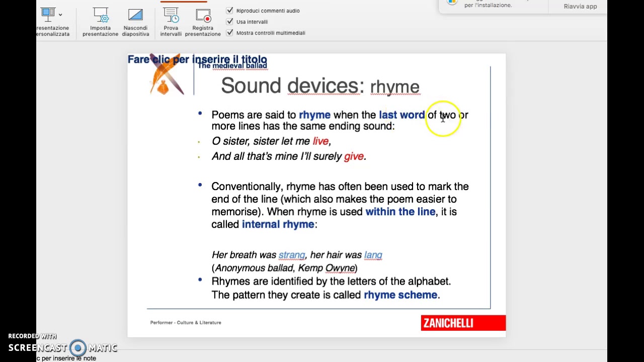Launch Registra presentazione recording
The height and width of the screenshot is (362, 644).
pyautogui.click(x=203, y=16)
